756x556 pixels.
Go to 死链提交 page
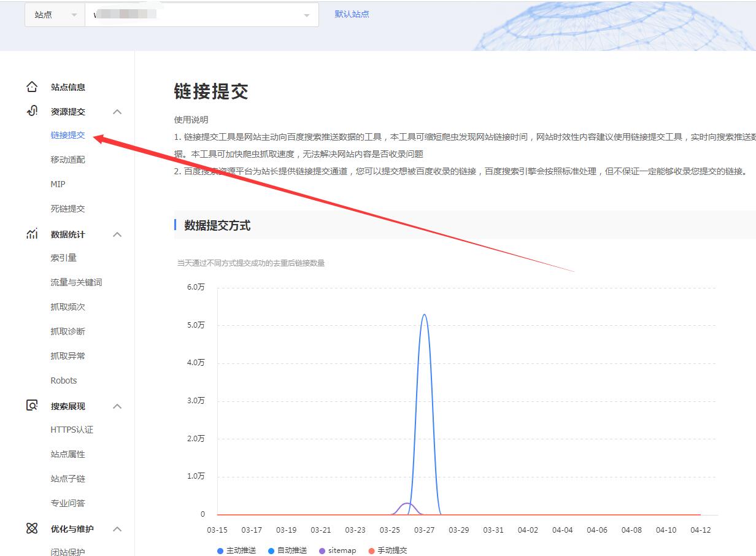[67, 209]
